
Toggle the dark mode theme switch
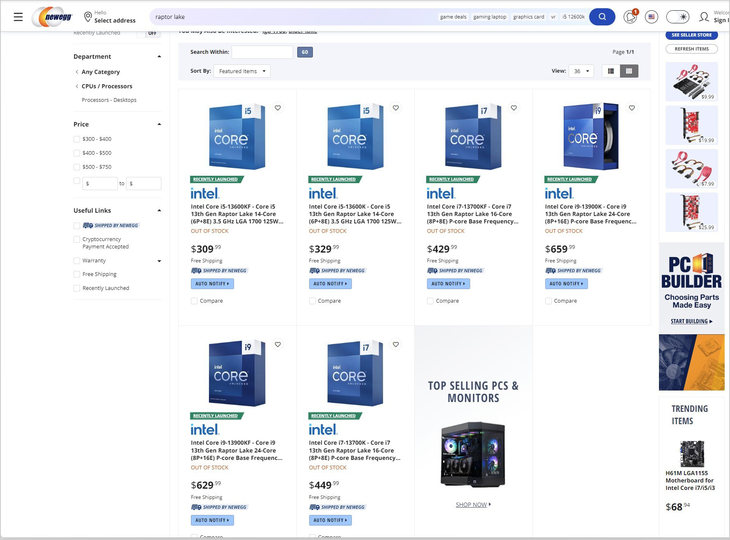tap(678, 17)
